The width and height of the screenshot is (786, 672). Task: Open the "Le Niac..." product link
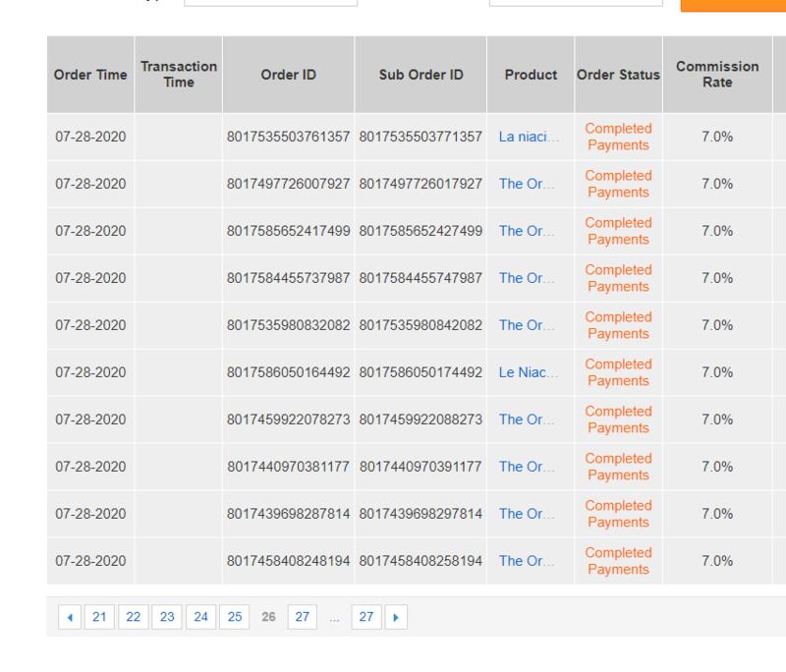click(528, 372)
